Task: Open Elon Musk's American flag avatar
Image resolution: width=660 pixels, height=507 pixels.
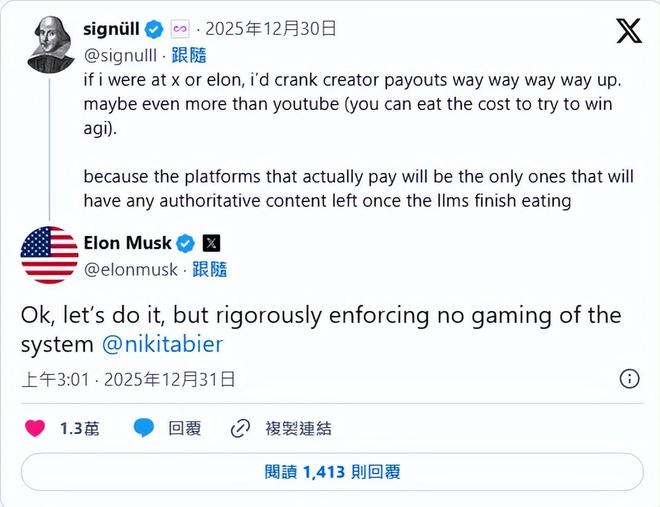Action: pos(49,255)
